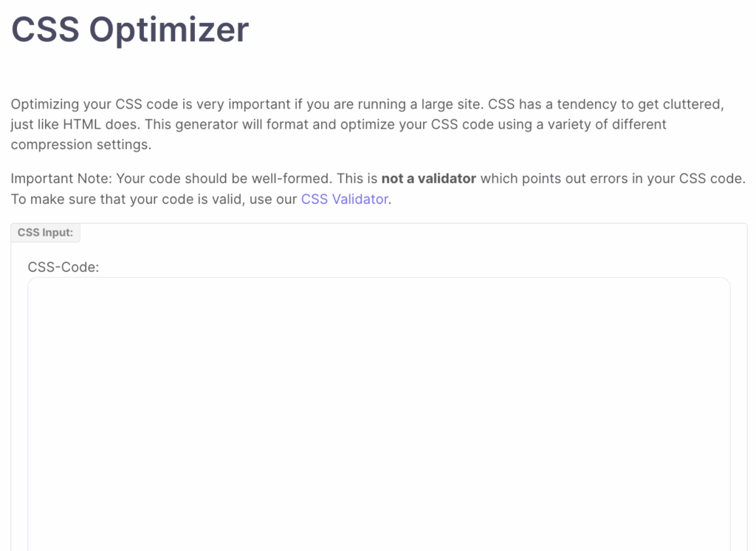
Task: Open the CSS Validator link
Action: click(x=344, y=199)
